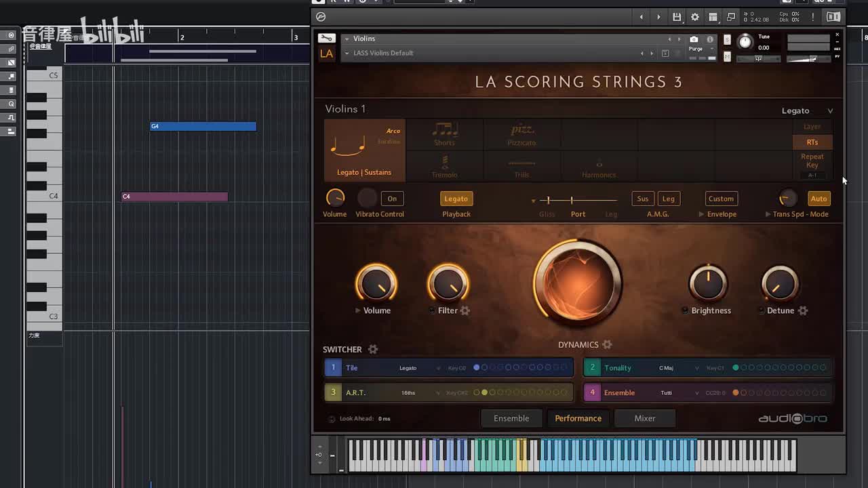Select Shorts articulation tile

(444, 134)
